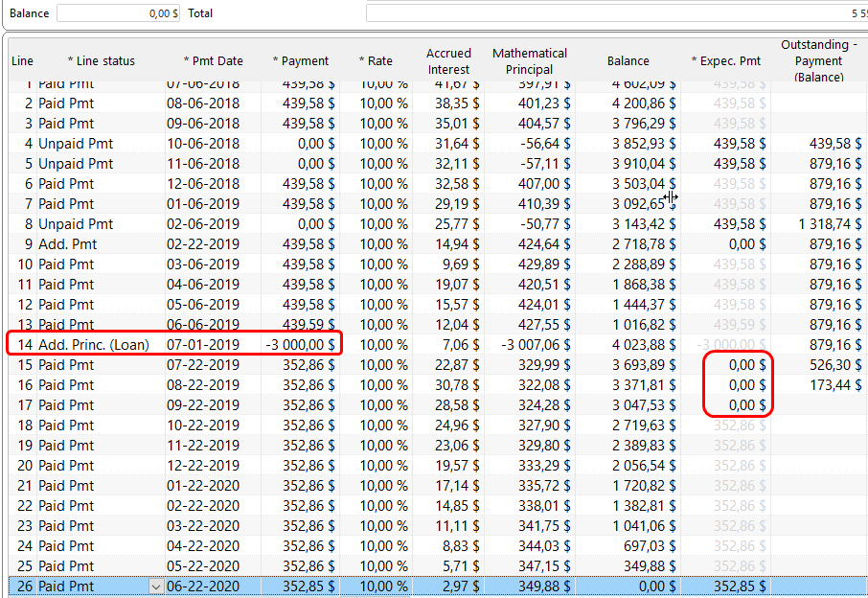Click the mathematical principal 349,88 $
Screen dimensions: 868x598
coord(544,586)
